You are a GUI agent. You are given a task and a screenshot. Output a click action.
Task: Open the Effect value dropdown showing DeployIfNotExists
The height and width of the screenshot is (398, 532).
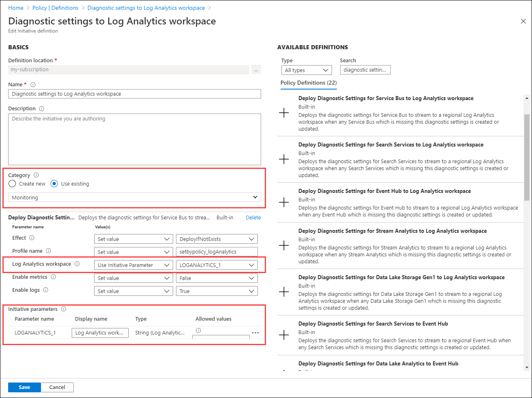(217, 238)
